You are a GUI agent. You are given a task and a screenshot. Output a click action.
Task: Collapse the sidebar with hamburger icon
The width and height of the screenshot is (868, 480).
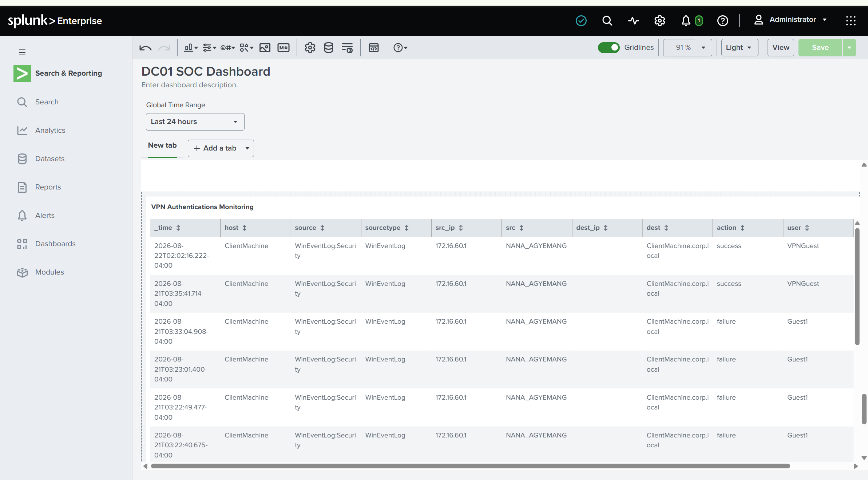(22, 52)
